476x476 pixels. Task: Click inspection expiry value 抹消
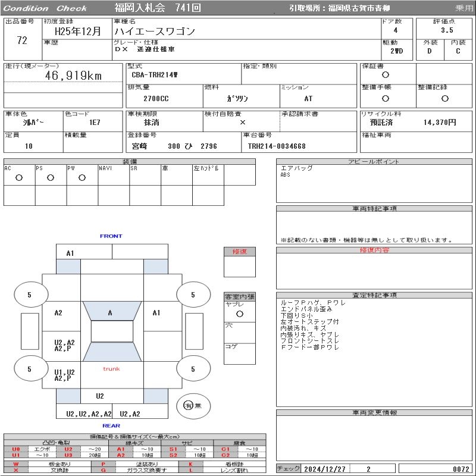(x=152, y=123)
